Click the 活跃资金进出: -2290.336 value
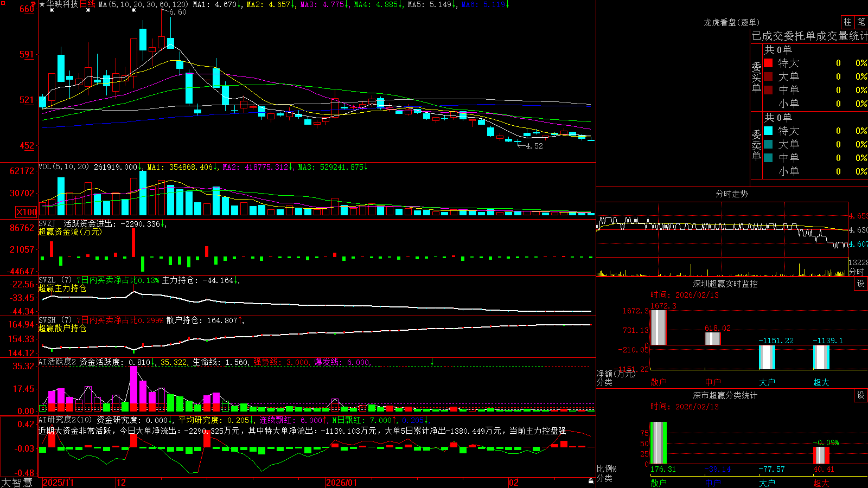 pos(112,223)
